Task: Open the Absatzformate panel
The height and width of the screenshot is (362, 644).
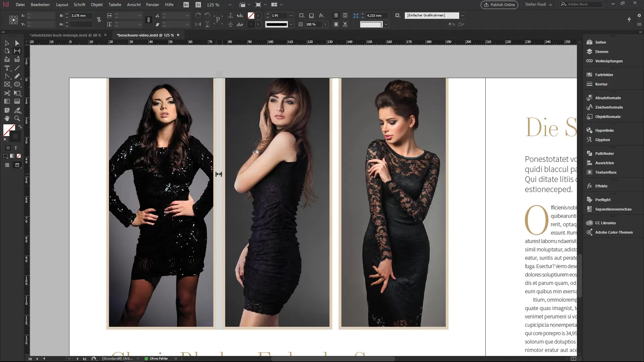Action: coord(608,98)
